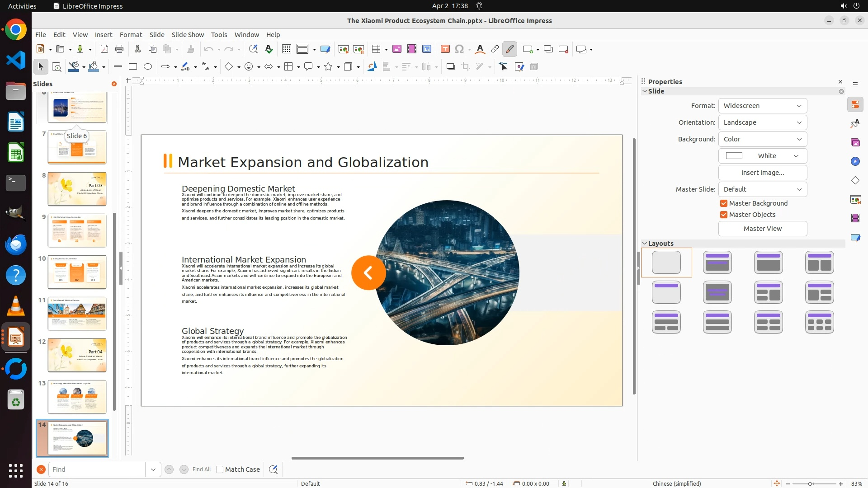Enable the Match Case checkbox
The image size is (868, 488).
220,469
